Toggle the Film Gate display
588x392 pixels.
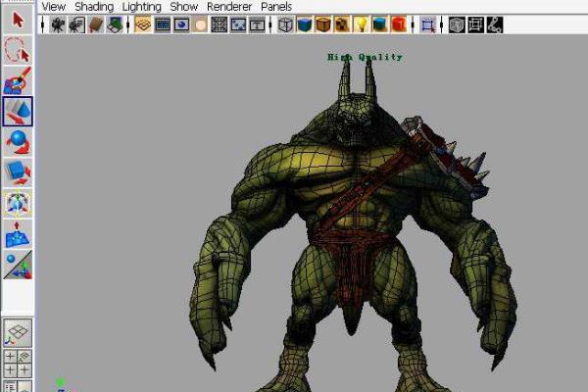[x=163, y=25]
